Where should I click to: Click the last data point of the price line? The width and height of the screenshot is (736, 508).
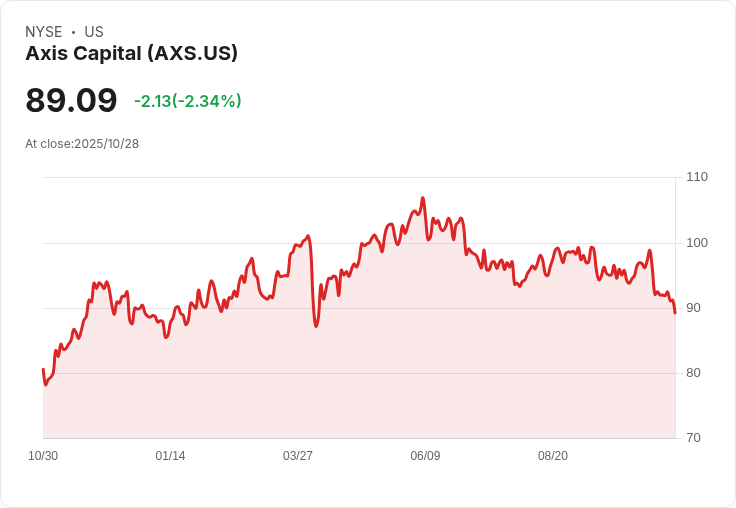pos(675,313)
